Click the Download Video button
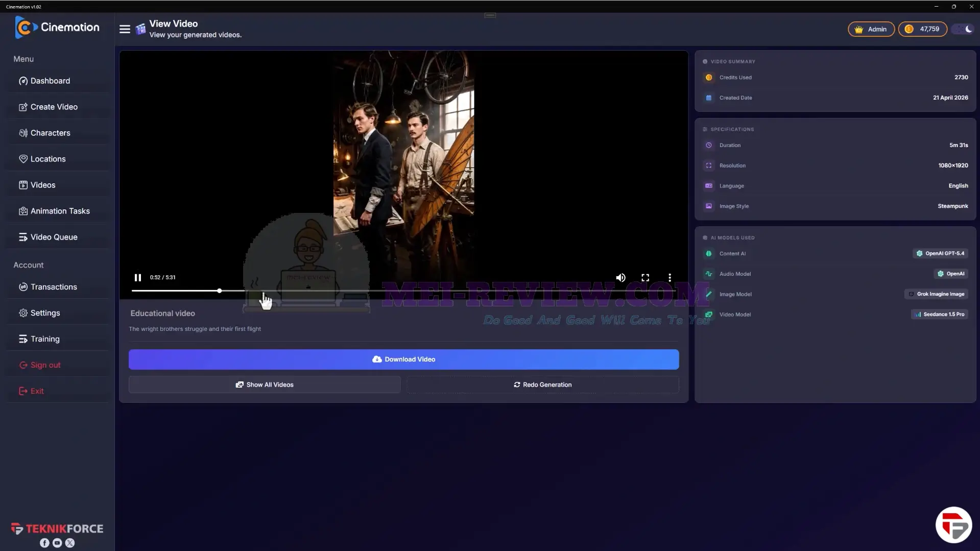980x551 pixels. coord(403,360)
